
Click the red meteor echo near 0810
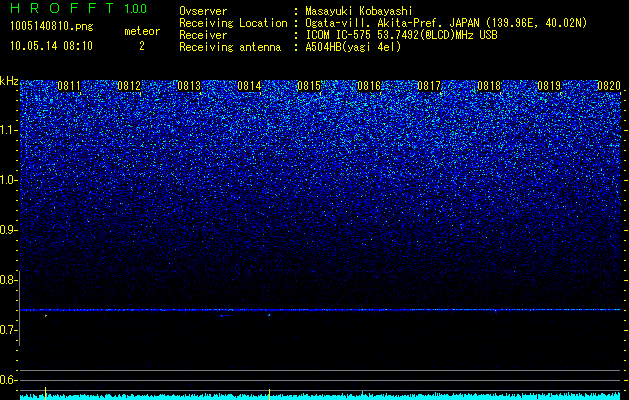(x=46, y=316)
